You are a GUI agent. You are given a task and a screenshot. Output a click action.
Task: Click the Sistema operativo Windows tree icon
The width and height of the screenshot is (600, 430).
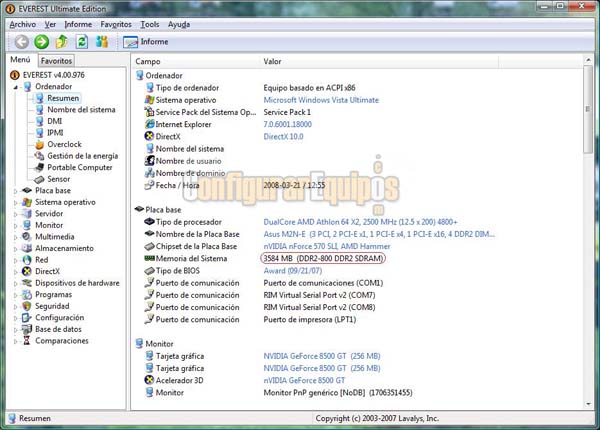(27, 202)
